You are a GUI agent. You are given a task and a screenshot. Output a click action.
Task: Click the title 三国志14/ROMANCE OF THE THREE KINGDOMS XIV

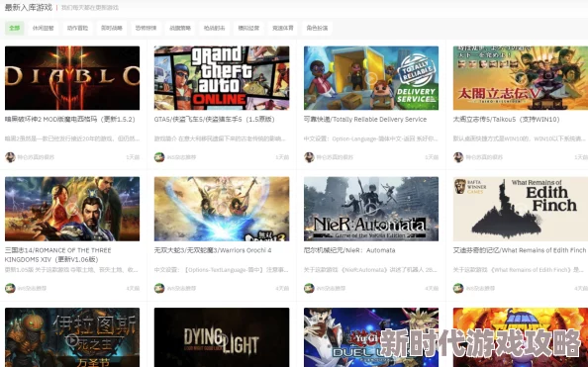(58, 254)
